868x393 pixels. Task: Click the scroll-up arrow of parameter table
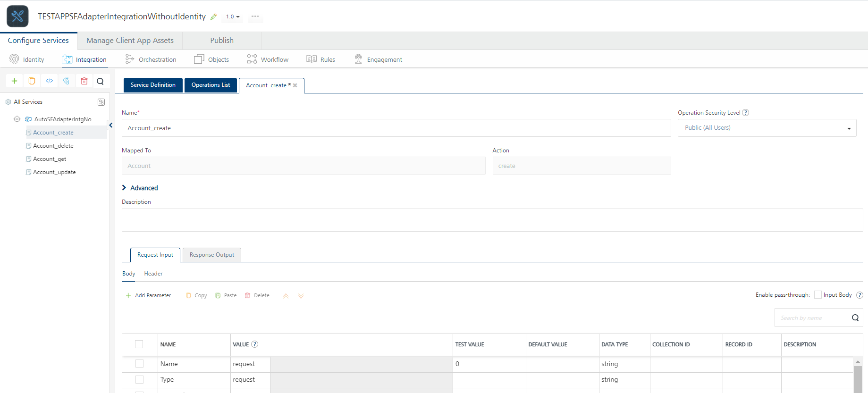(858, 361)
